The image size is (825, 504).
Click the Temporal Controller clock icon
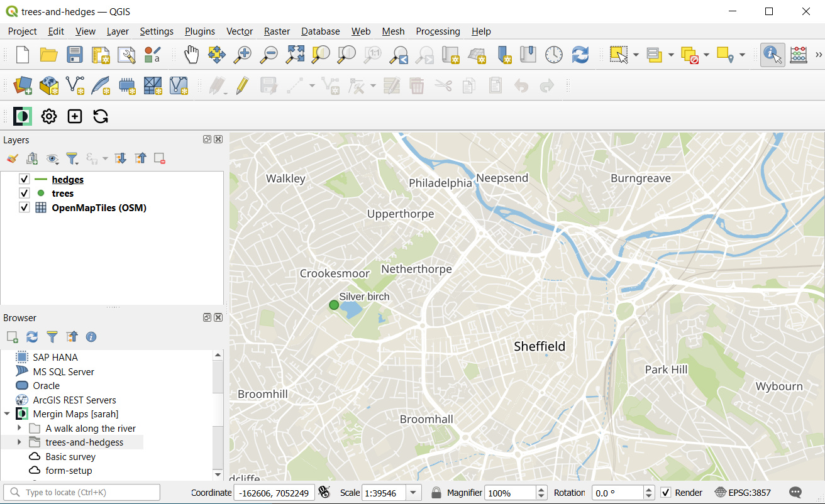554,55
